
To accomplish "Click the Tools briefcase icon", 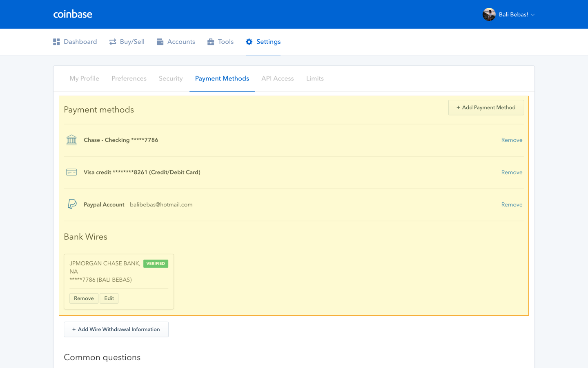I will tap(211, 42).
